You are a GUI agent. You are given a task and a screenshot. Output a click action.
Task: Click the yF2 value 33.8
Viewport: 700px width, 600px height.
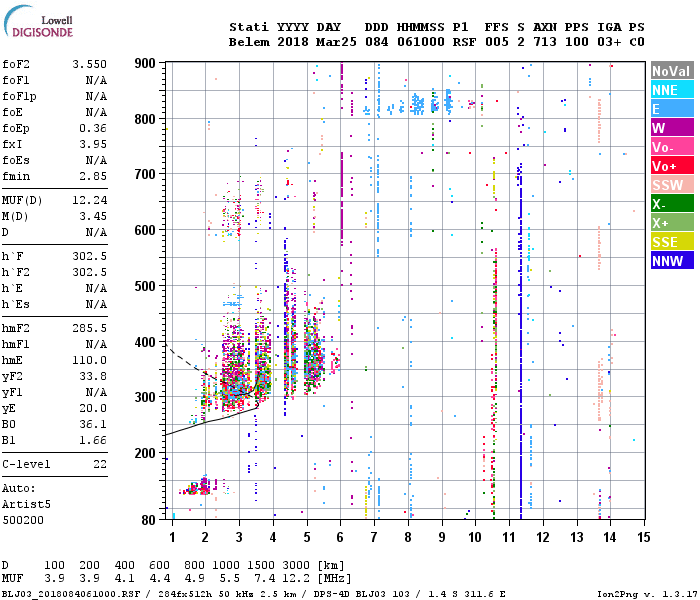tap(93, 376)
